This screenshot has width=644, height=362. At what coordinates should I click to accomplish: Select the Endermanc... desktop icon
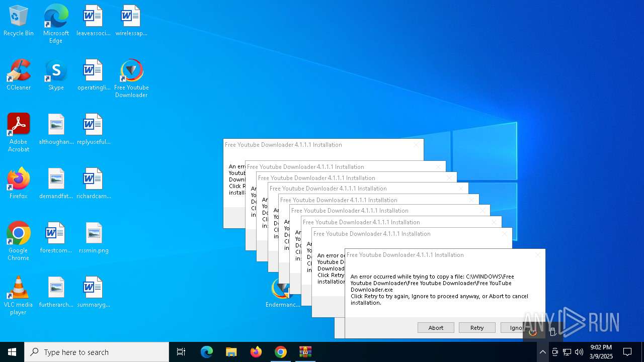(x=282, y=293)
